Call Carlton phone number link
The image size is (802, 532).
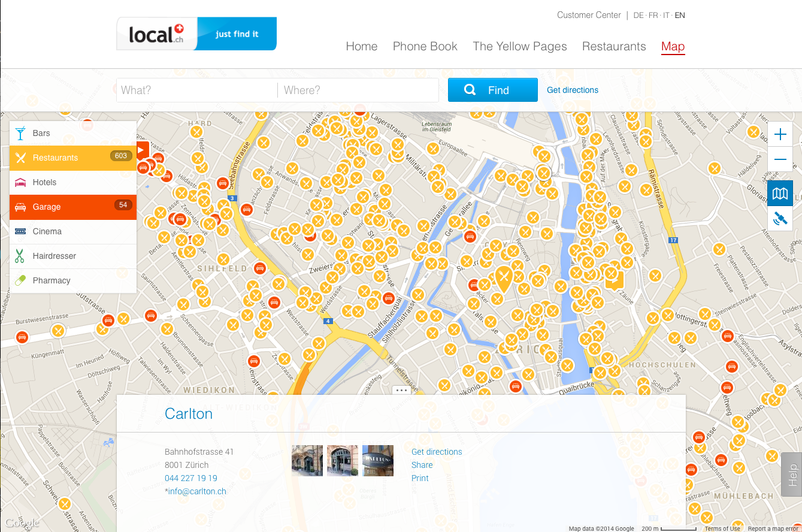(190, 478)
